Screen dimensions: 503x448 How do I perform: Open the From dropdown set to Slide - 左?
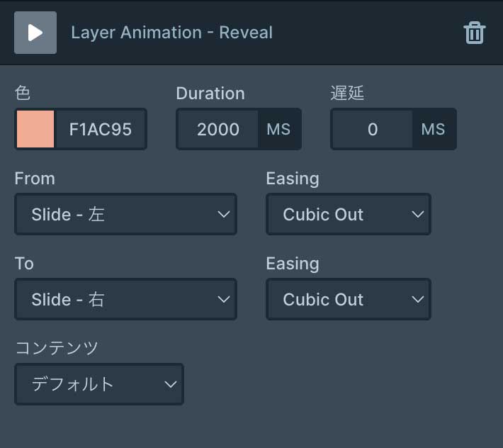(125, 214)
